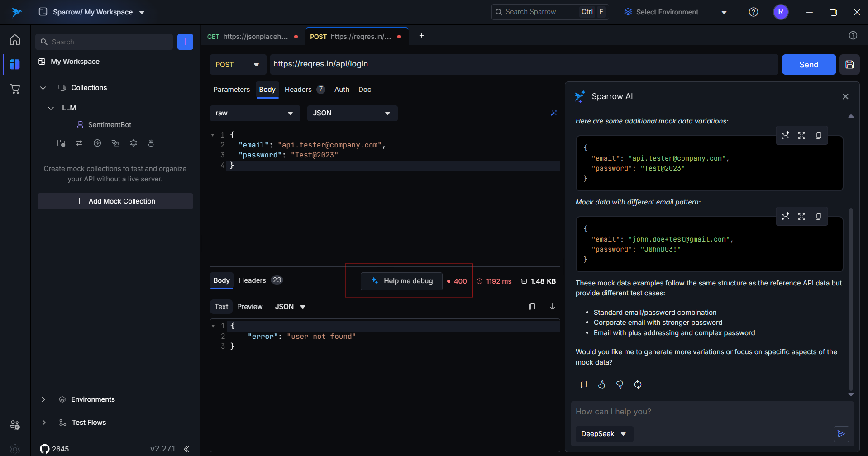Select the response Preview view
The image size is (868, 456).
point(250,307)
